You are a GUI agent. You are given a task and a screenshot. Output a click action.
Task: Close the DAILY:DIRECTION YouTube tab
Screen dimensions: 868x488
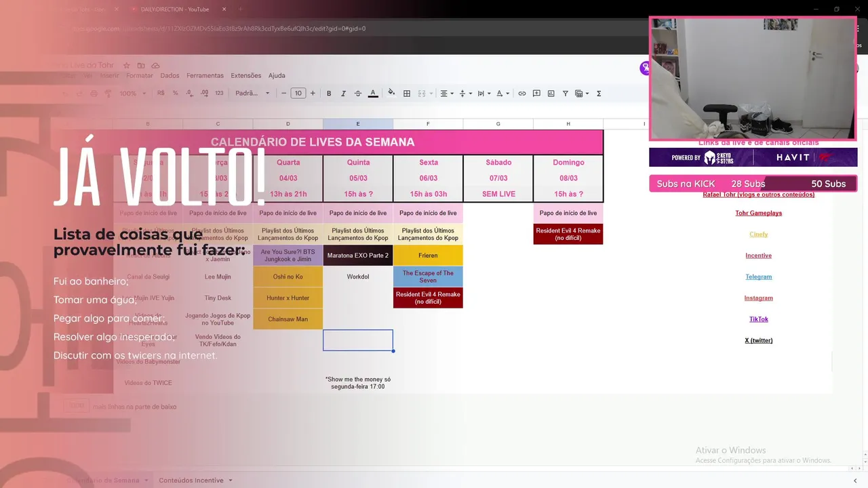pyautogui.click(x=224, y=9)
